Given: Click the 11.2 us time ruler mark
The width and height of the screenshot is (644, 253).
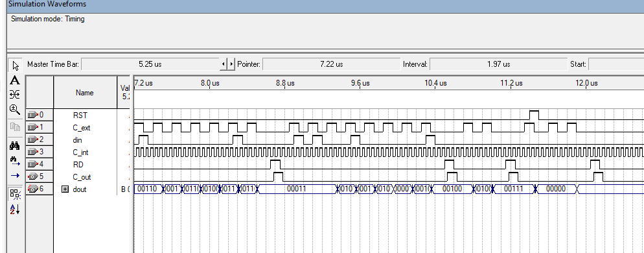Looking at the screenshot, I should tap(511, 83).
